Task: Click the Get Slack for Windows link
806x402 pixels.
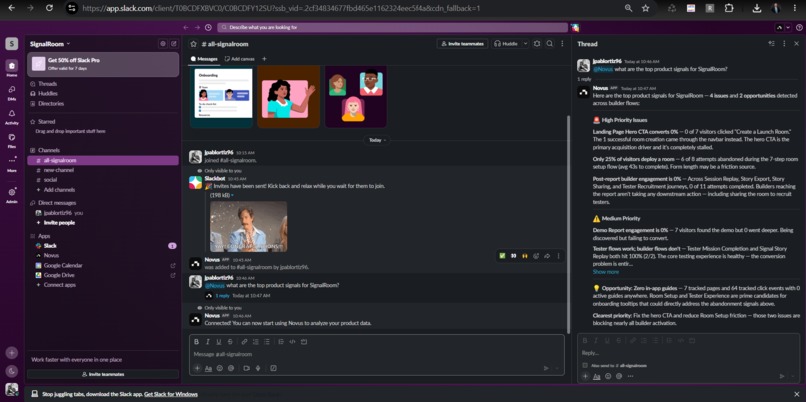Action: tap(171, 394)
